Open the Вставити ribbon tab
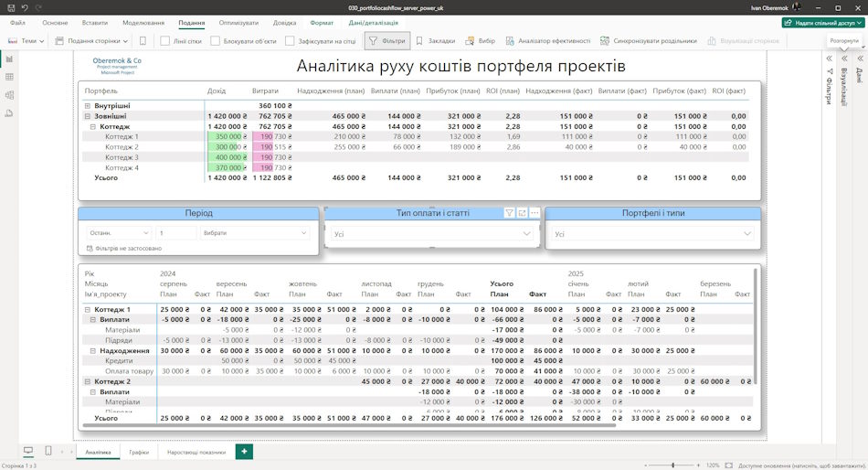Screen dimensions: 868x470 [x=95, y=23]
